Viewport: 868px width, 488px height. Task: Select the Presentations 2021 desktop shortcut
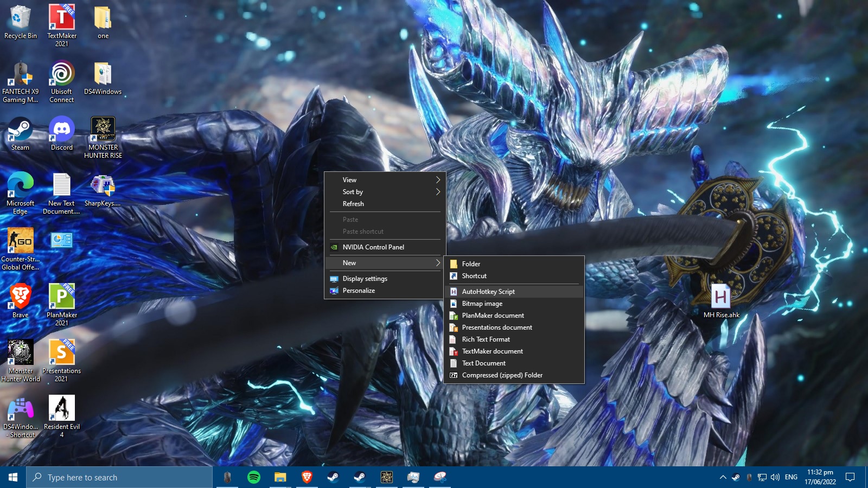(x=62, y=361)
